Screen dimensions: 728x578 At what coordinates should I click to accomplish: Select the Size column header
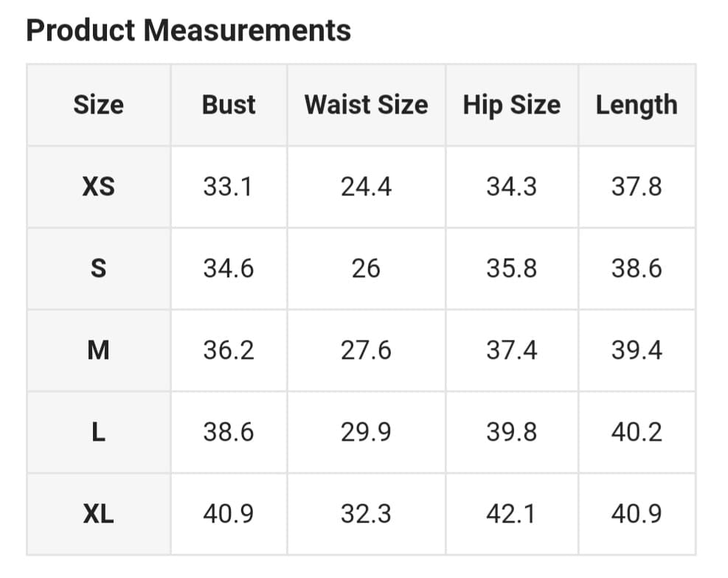98,105
